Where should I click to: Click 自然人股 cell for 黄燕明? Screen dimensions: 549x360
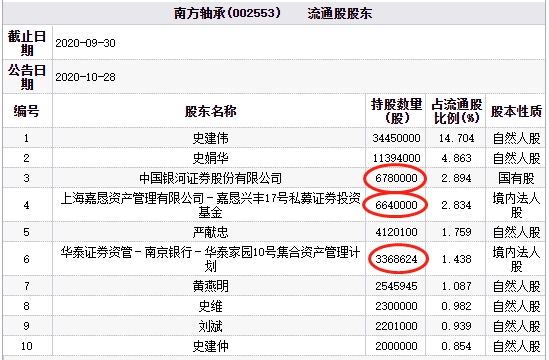click(516, 286)
